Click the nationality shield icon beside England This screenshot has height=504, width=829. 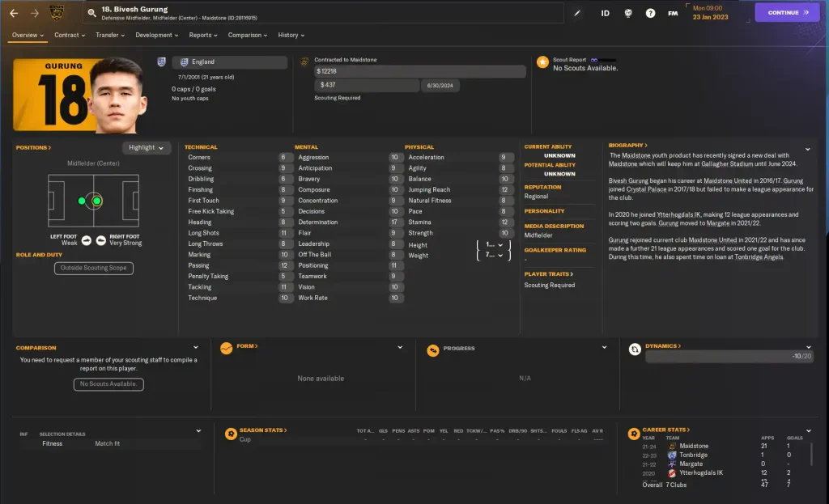pos(161,61)
